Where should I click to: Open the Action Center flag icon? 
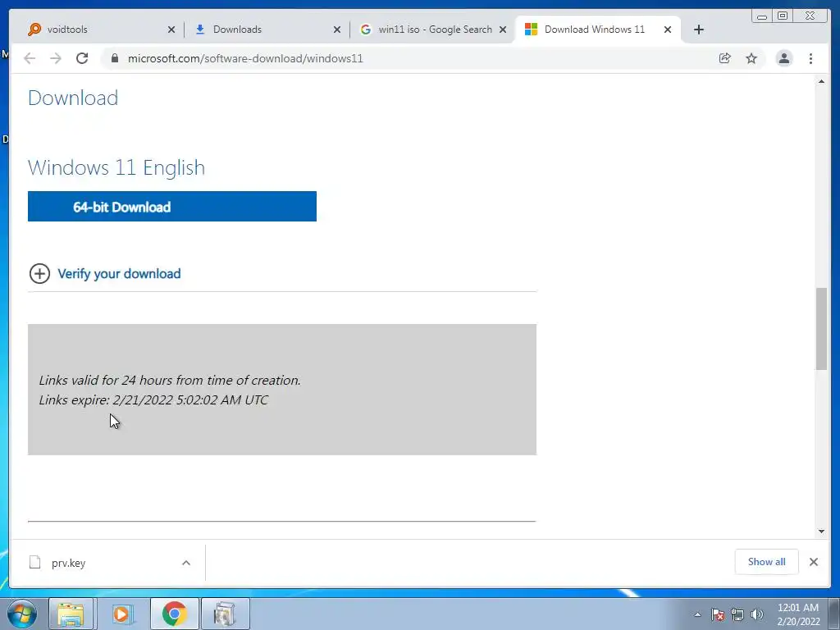point(718,614)
